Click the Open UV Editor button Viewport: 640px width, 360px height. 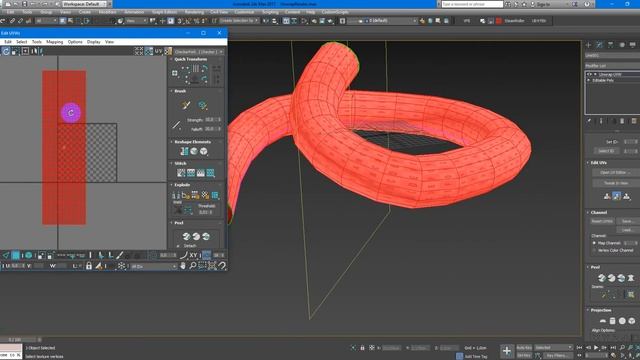[x=616, y=173]
